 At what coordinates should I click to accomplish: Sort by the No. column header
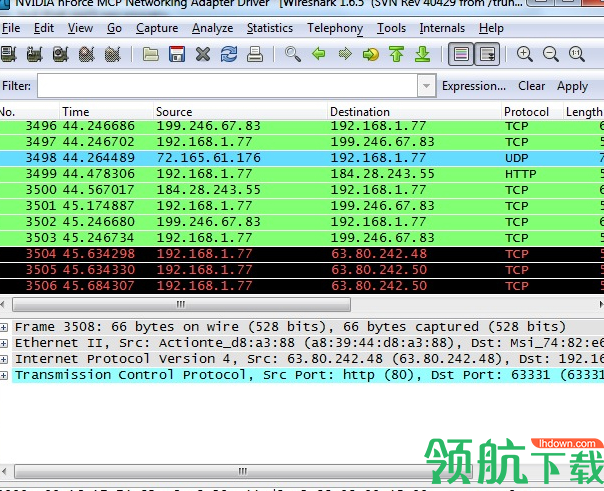coord(29,112)
